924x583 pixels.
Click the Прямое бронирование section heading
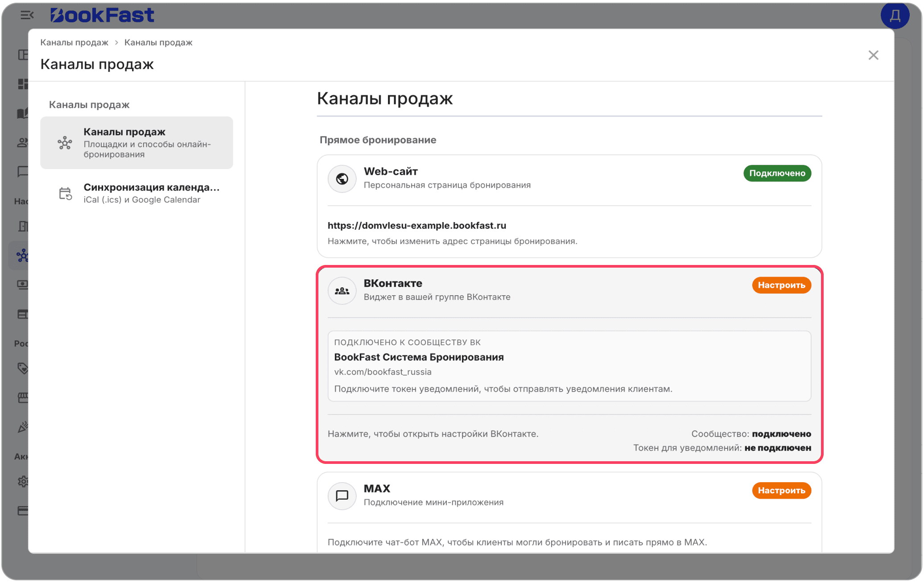coord(378,140)
